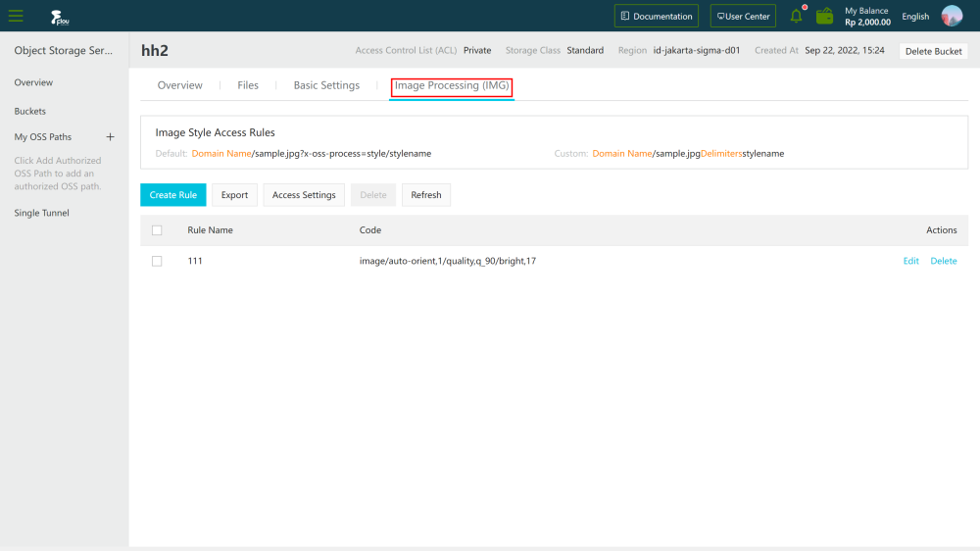The width and height of the screenshot is (980, 551).
Task: Click the code image/auto-orient,1/quality,q_90/bright,17
Action: (448, 261)
